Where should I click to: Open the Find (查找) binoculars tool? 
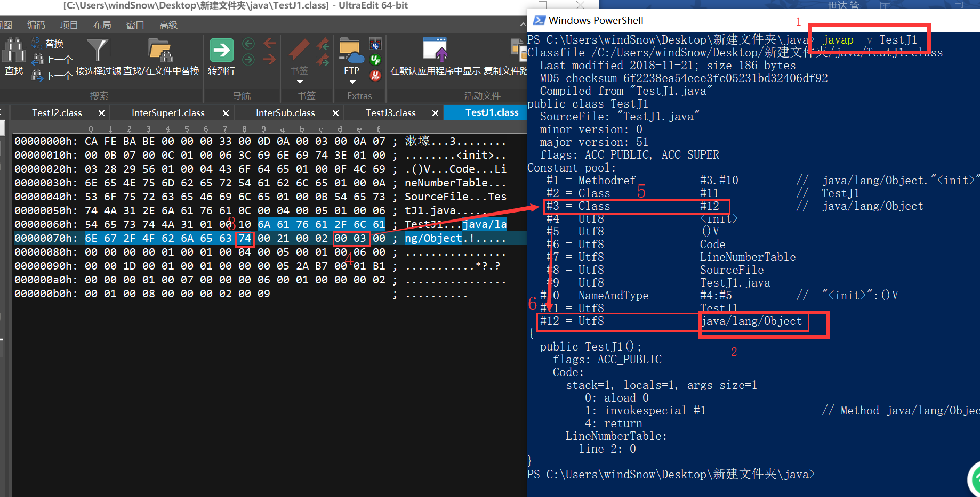tap(14, 56)
